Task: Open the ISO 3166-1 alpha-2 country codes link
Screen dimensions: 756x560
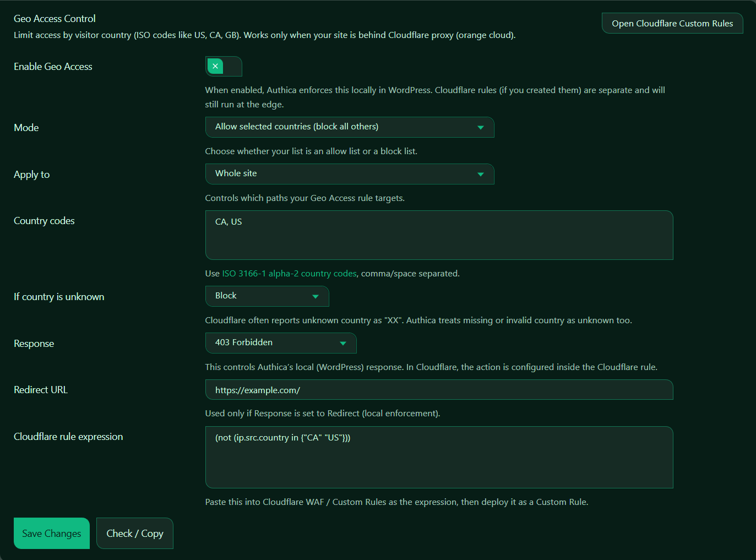Action: [289, 274]
